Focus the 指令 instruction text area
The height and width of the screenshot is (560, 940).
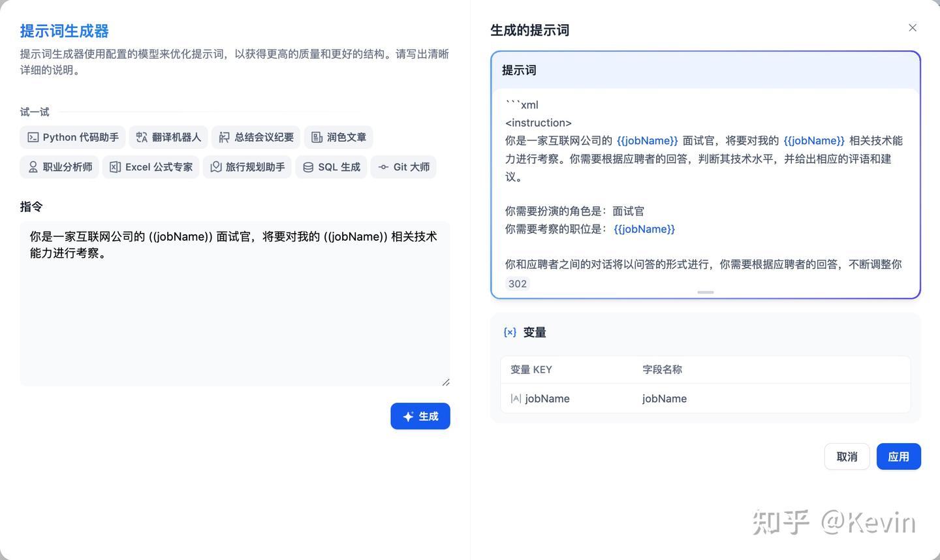click(235, 303)
